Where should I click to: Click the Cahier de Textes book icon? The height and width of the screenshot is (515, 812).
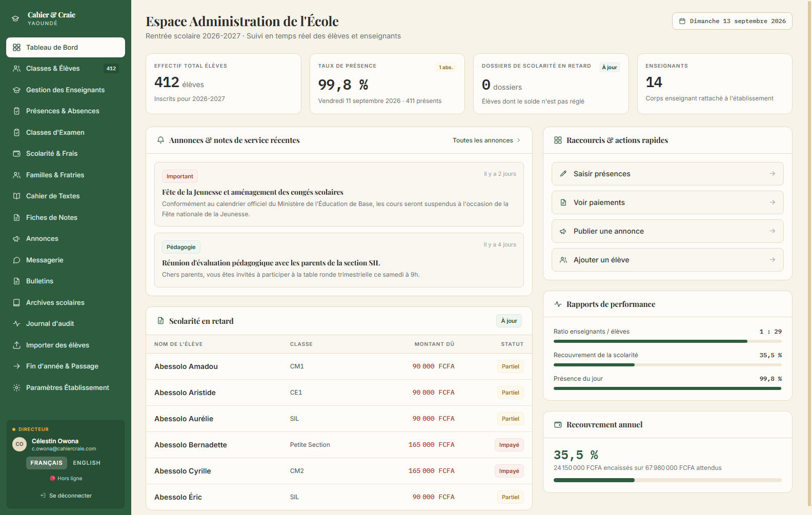[x=16, y=196]
